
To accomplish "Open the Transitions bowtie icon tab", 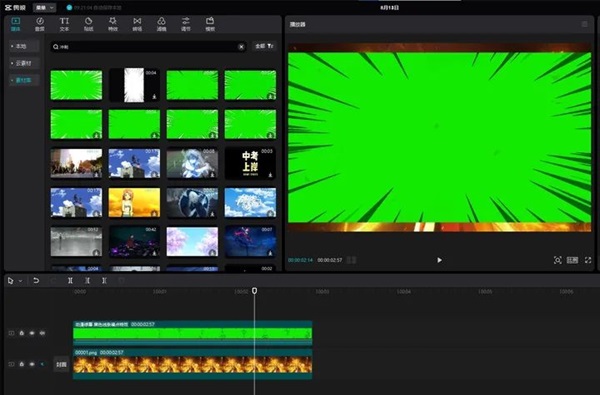I will [137, 24].
